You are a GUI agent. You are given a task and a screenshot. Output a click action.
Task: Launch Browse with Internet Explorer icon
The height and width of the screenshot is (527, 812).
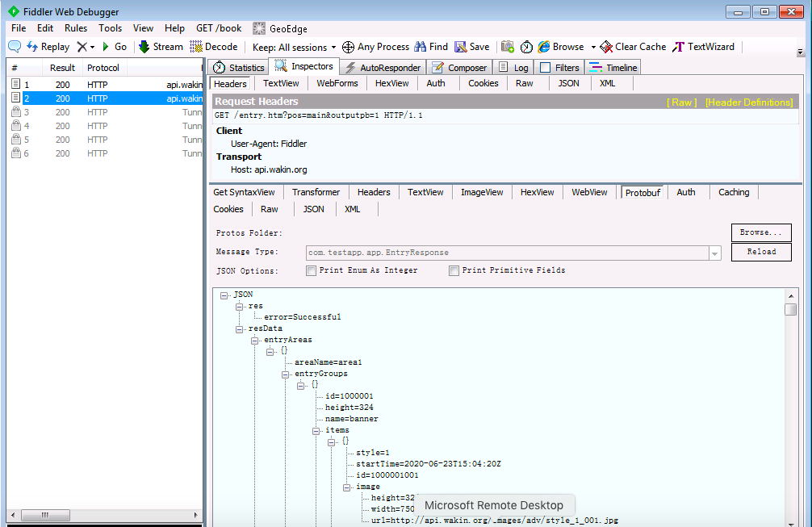(x=544, y=47)
